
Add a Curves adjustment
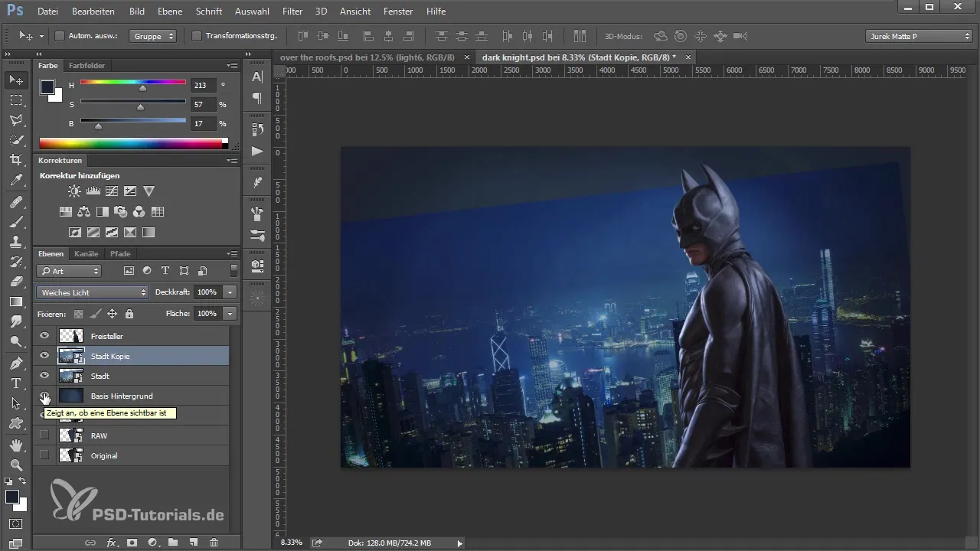pyautogui.click(x=112, y=191)
